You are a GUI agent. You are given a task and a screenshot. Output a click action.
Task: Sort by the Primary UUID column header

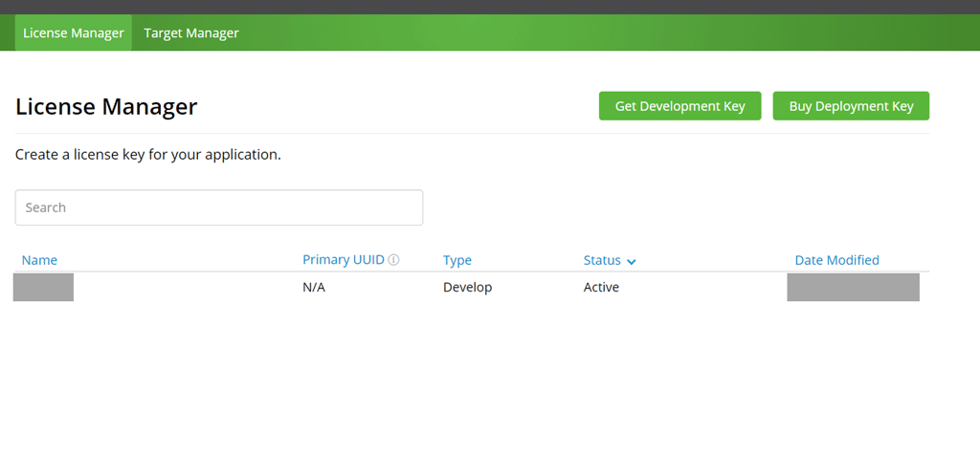[344, 260]
